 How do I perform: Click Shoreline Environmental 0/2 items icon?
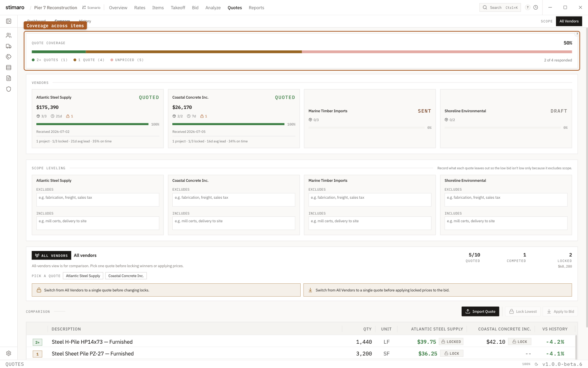tap(447, 120)
